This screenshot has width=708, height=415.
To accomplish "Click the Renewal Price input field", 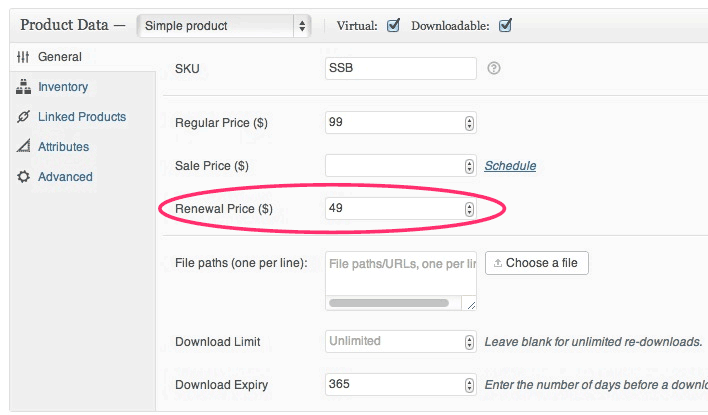I will tap(401, 208).
